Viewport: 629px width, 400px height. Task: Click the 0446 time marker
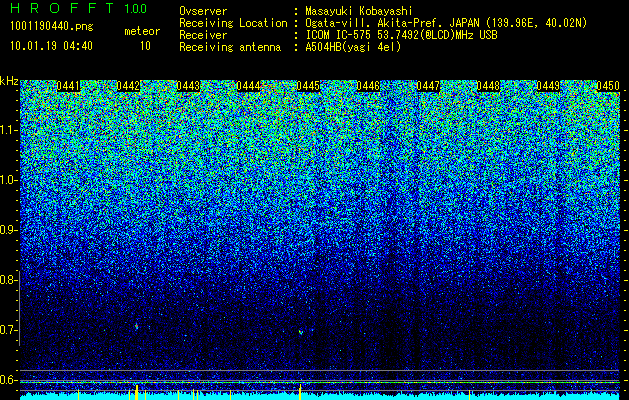point(368,86)
